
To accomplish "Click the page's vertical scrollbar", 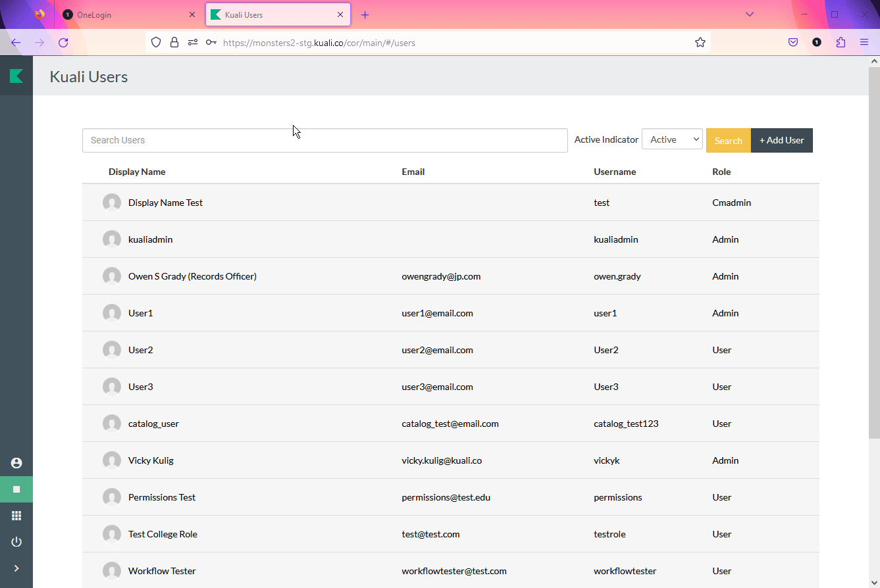I will 874,263.
